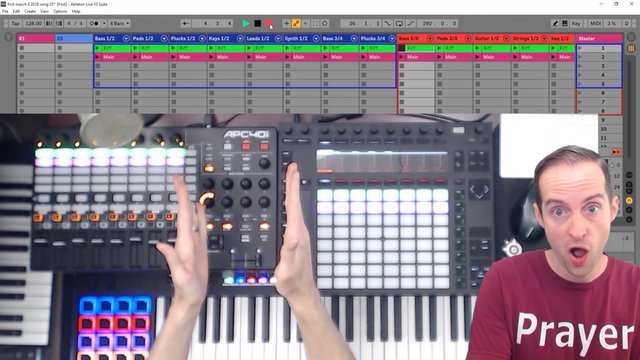
Task: Stop playback with the black square button
Action: click(x=258, y=24)
